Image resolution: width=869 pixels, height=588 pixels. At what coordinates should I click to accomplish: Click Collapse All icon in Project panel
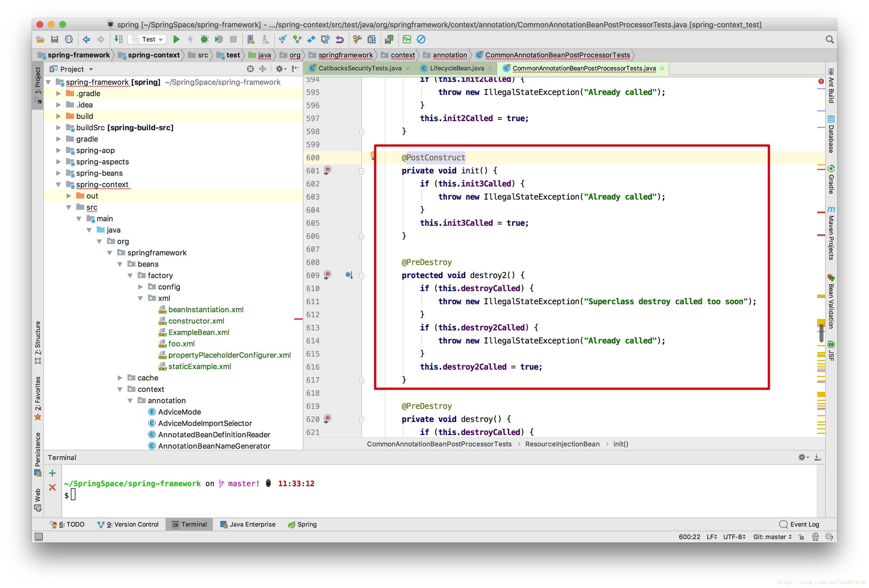click(263, 69)
